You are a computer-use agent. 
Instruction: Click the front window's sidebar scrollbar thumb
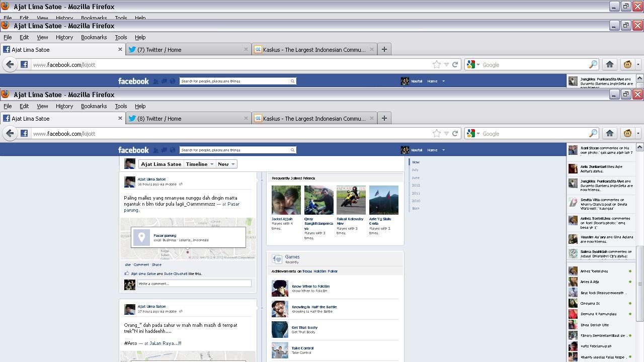[639, 284]
